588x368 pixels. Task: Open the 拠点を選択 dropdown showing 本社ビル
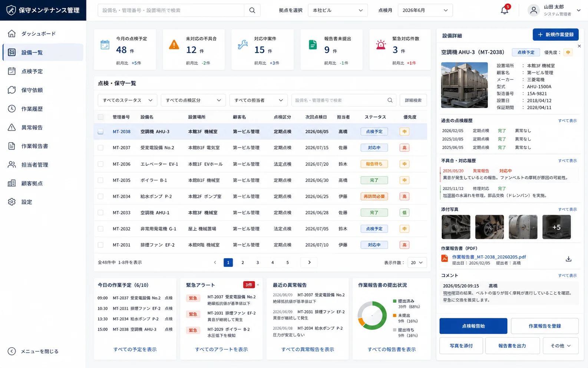(x=338, y=10)
